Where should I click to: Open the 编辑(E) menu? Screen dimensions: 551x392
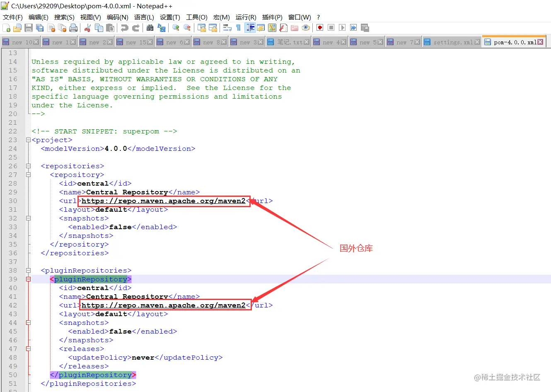click(39, 17)
